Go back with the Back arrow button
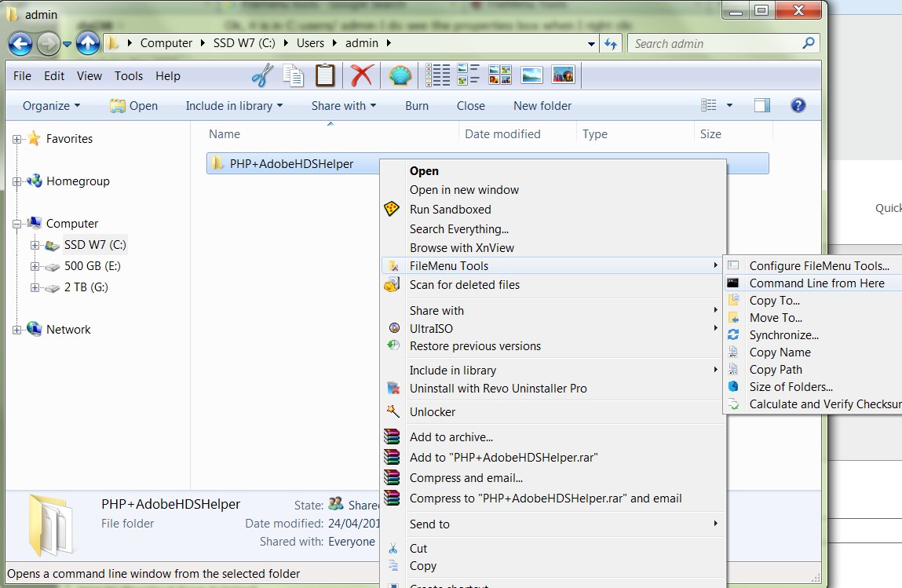This screenshot has width=902, height=588. tap(20, 43)
